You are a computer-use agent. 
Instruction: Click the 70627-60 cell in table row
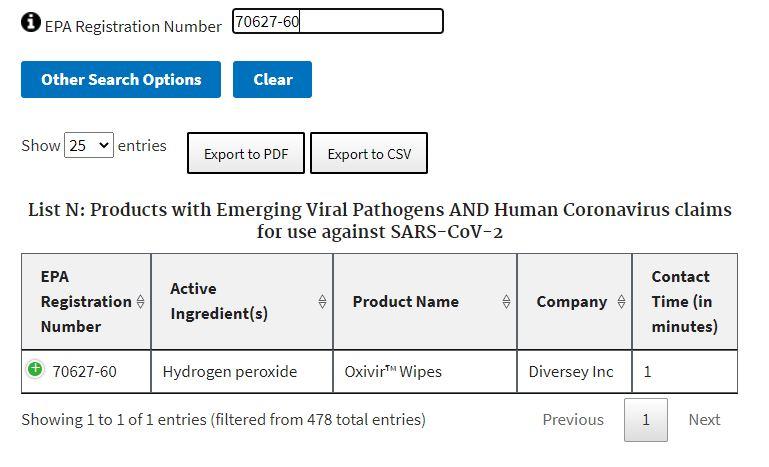[85, 372]
